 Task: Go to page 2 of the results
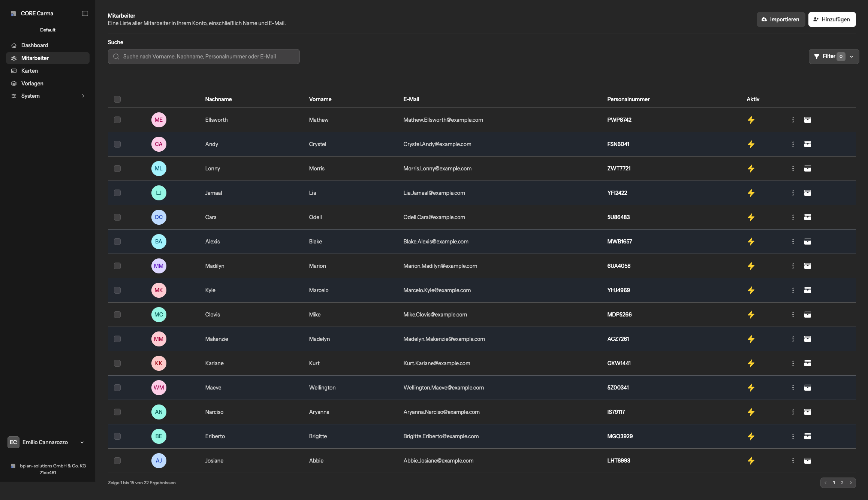(842, 483)
